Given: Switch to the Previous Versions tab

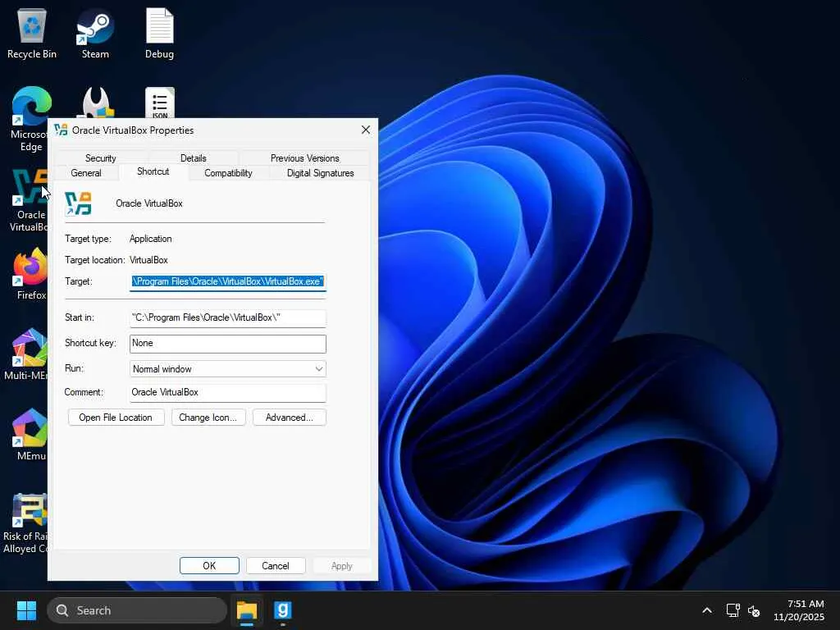Looking at the screenshot, I should pyautogui.click(x=304, y=158).
